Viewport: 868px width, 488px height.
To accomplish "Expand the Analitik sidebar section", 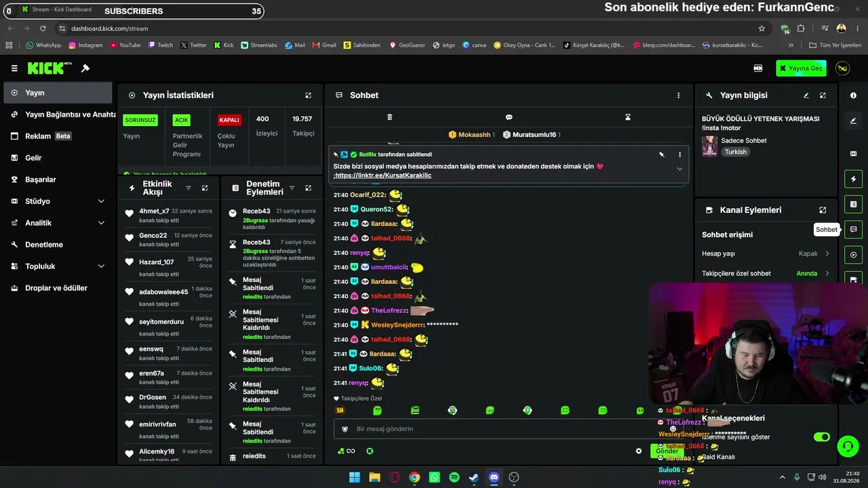I will click(x=101, y=223).
